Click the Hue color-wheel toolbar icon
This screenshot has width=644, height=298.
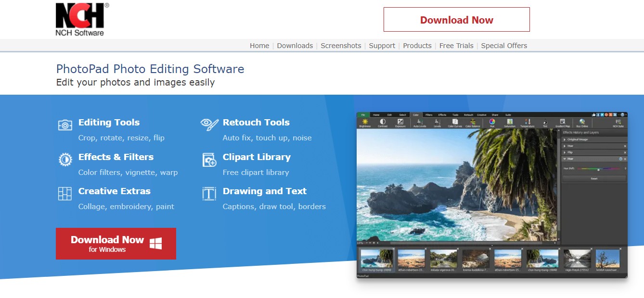(492, 123)
